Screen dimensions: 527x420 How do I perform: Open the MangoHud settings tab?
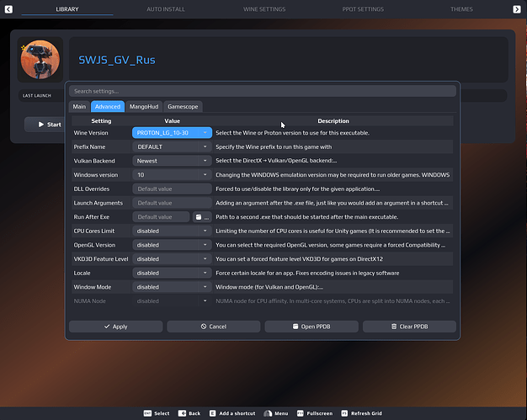(x=144, y=107)
